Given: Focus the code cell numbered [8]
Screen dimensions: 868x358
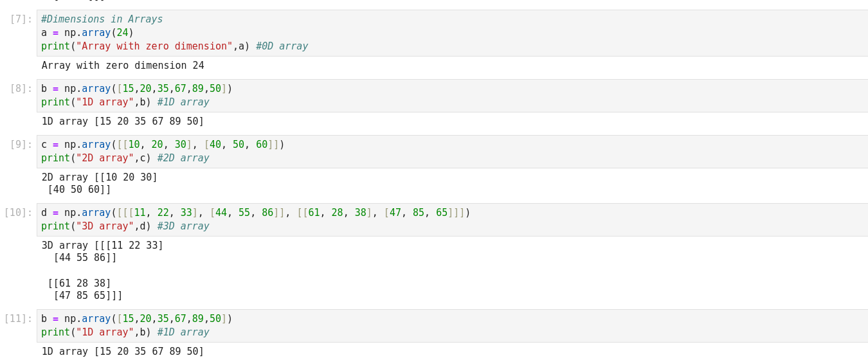Looking at the screenshot, I should click(x=450, y=95).
